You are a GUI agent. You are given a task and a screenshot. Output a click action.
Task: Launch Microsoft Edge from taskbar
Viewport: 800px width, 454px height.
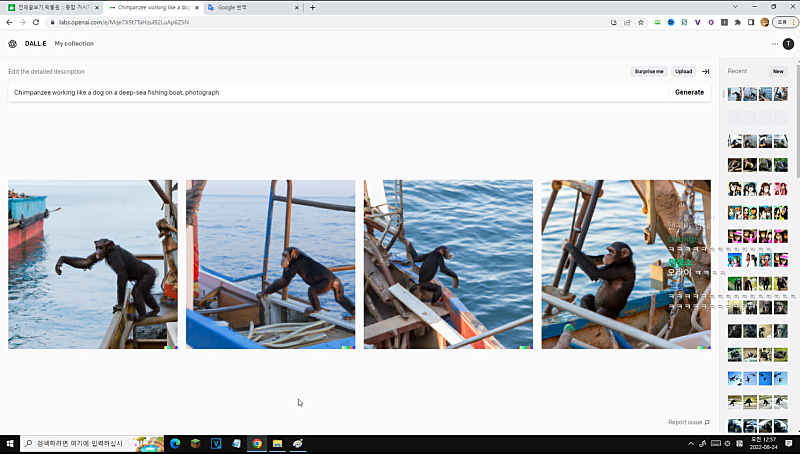pos(175,444)
